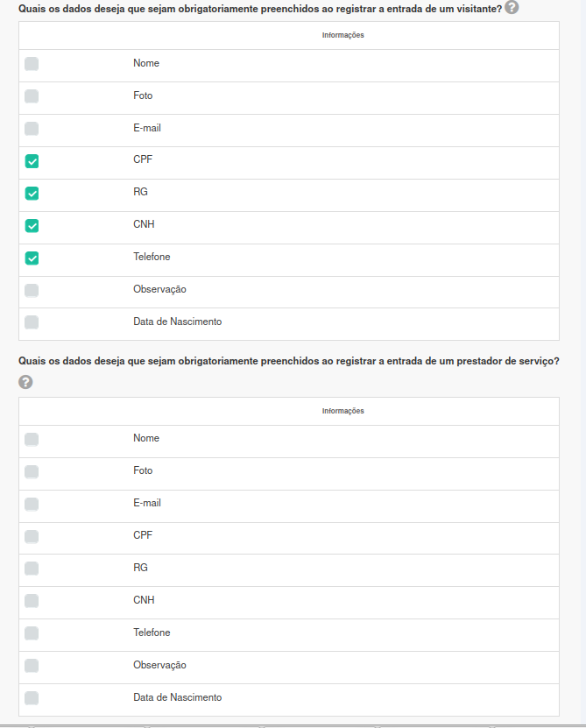The height and width of the screenshot is (728, 586).
Task: Check Observação for service provider
Action: pyautogui.click(x=32, y=666)
